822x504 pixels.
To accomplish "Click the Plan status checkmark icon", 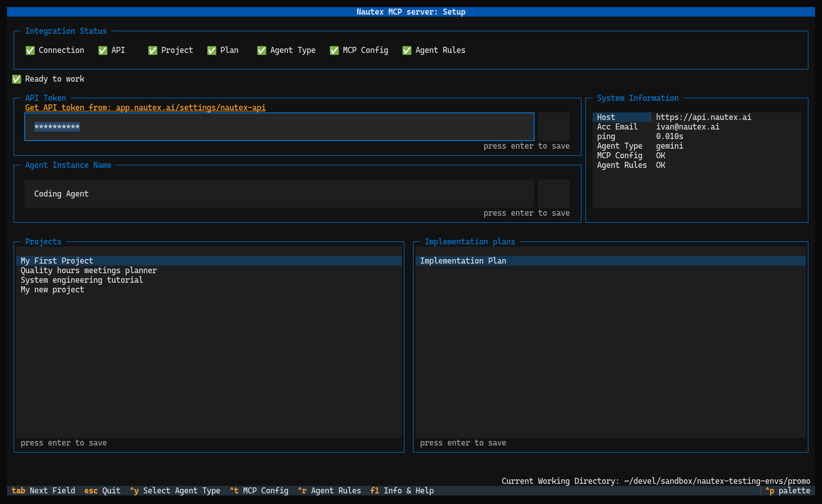I will point(212,50).
